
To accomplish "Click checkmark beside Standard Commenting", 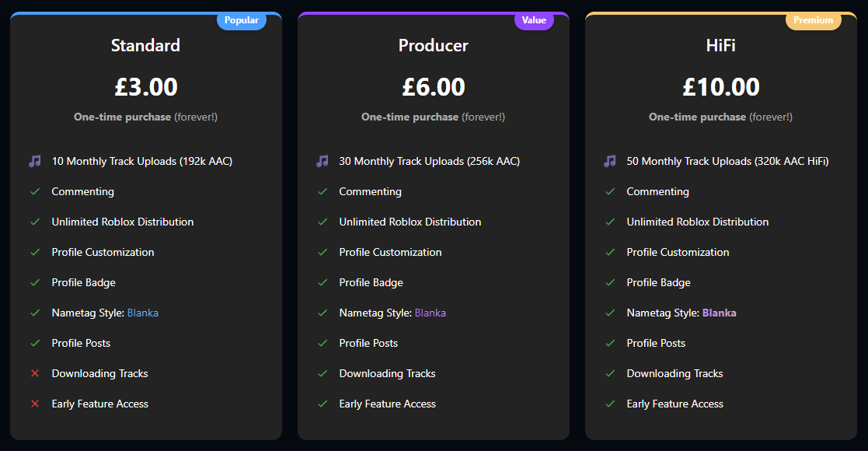I will click(x=34, y=192).
